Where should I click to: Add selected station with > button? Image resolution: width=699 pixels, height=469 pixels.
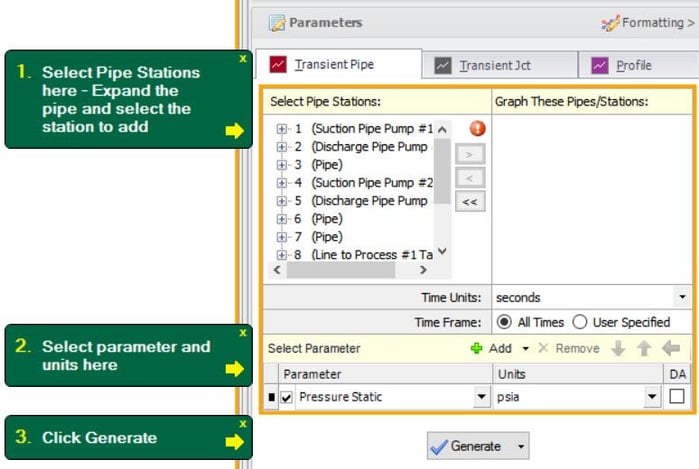point(470,154)
